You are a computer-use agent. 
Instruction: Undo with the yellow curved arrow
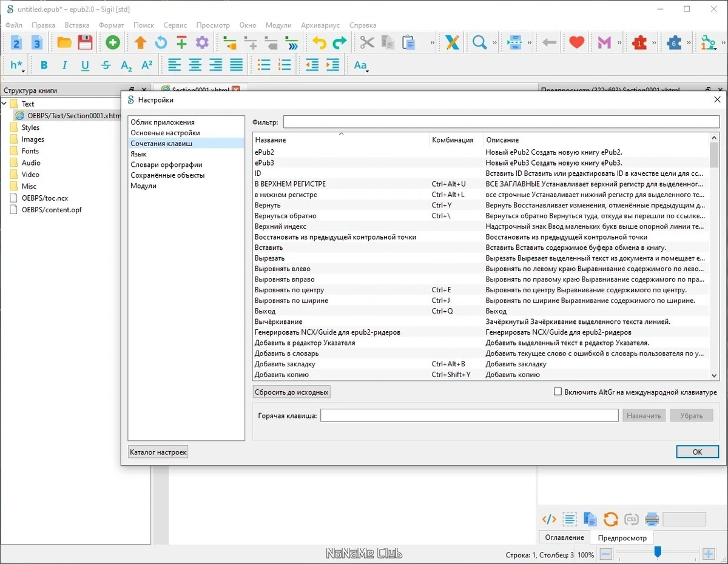tap(319, 42)
